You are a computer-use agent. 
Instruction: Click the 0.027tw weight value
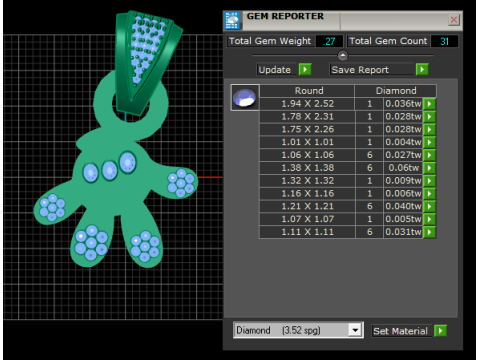pos(403,155)
